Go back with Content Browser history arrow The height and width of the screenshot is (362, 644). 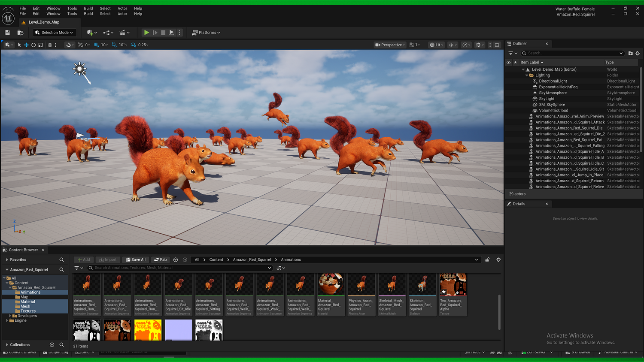pyautogui.click(x=176, y=259)
